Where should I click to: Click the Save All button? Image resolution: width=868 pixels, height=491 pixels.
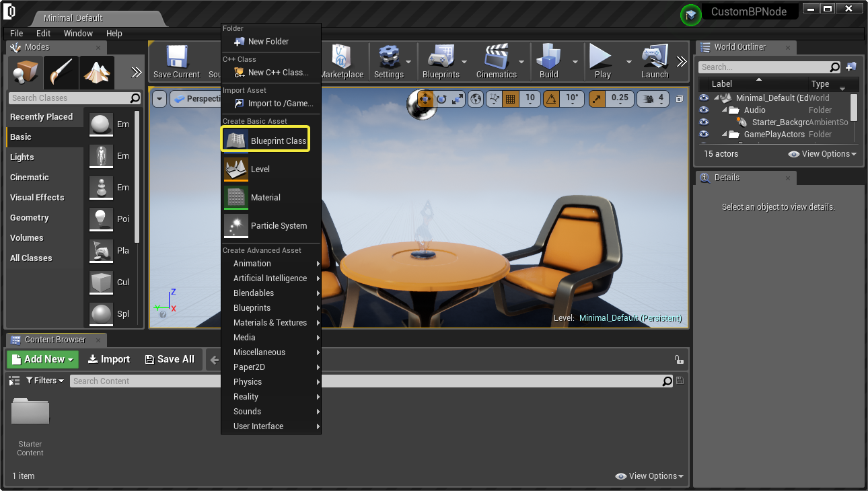[170, 359]
